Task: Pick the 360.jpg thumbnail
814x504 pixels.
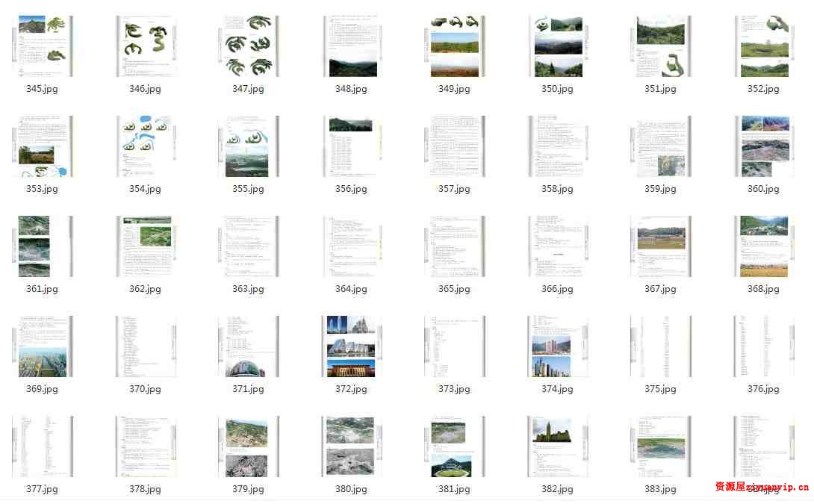Action: (763, 146)
